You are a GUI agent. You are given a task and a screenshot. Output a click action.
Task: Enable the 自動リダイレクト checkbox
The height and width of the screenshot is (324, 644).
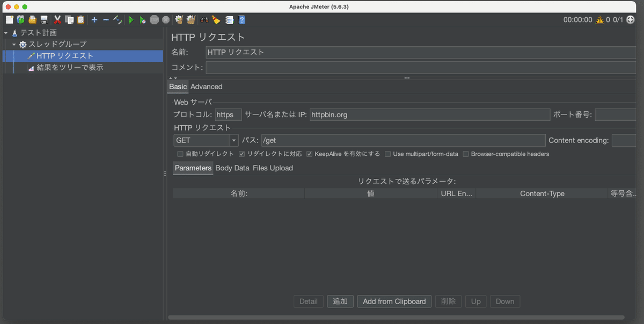pyautogui.click(x=180, y=154)
